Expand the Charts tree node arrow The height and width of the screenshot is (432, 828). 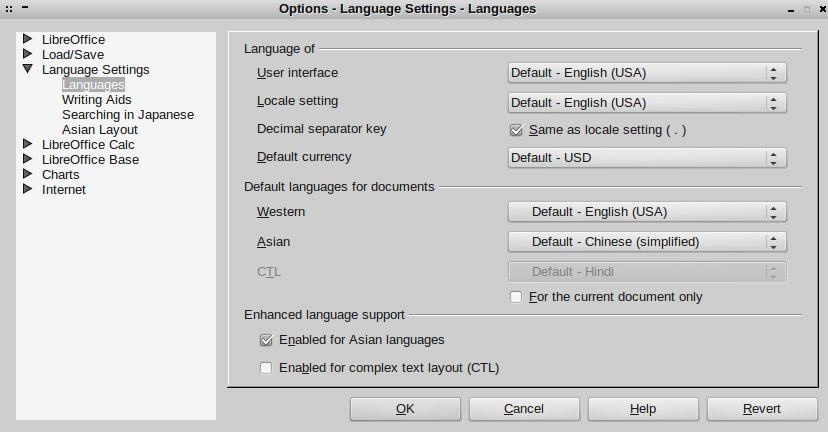coord(28,174)
